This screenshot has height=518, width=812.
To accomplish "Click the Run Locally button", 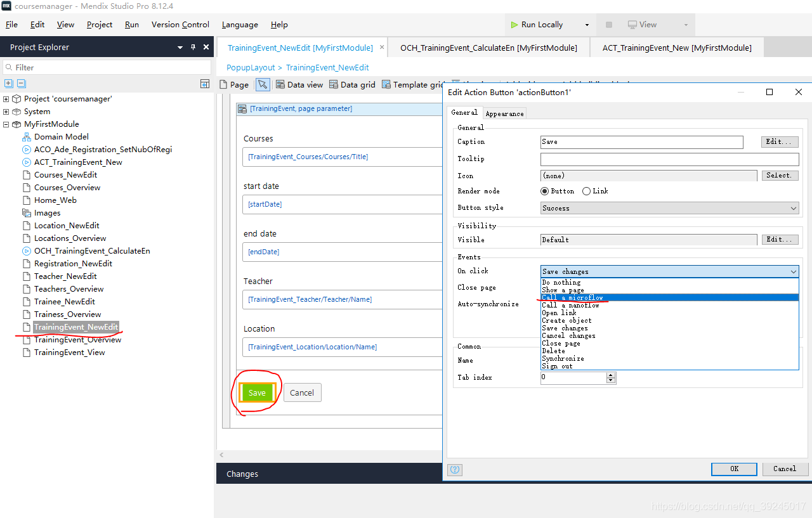I will click(536, 25).
